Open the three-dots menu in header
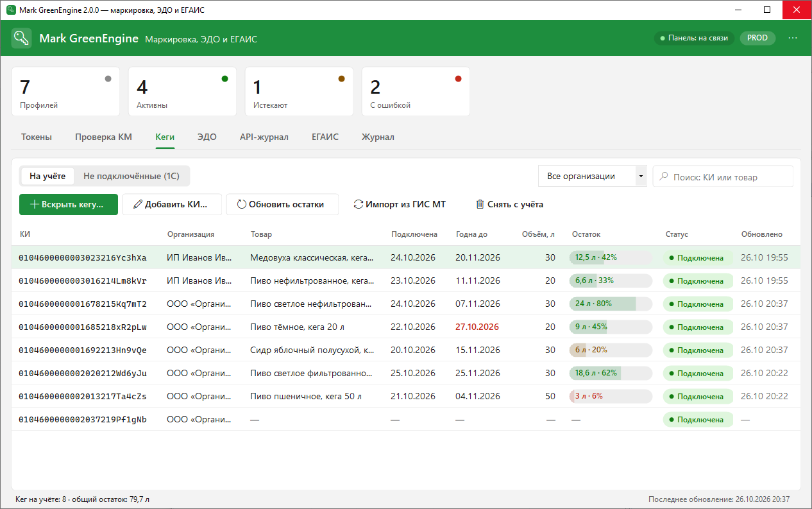This screenshot has width=812, height=509. pos(793,38)
